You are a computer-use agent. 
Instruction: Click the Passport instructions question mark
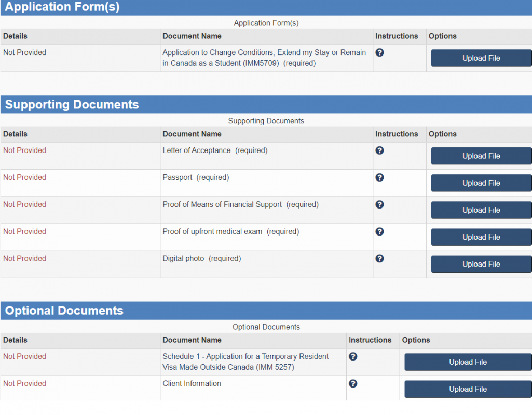tap(379, 177)
